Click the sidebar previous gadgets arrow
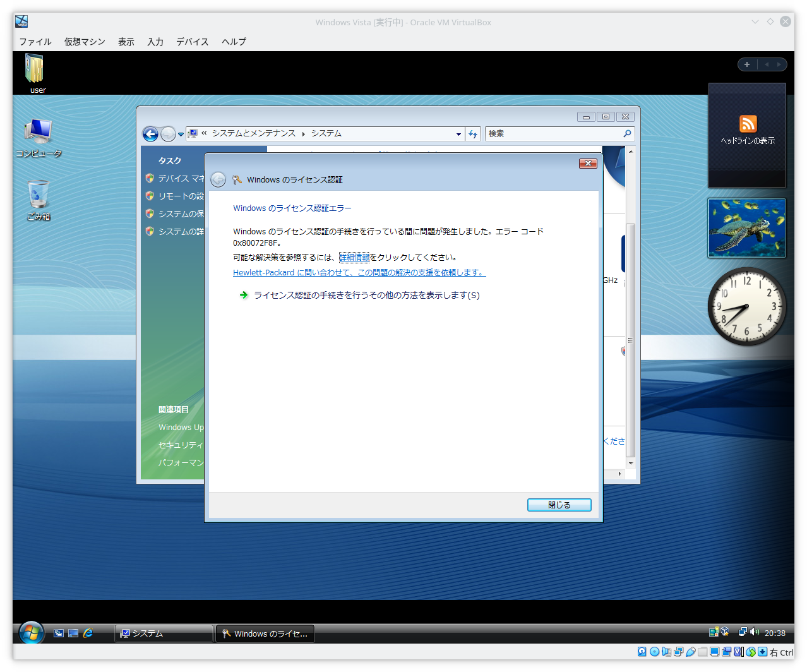The image size is (807, 672). tap(767, 64)
